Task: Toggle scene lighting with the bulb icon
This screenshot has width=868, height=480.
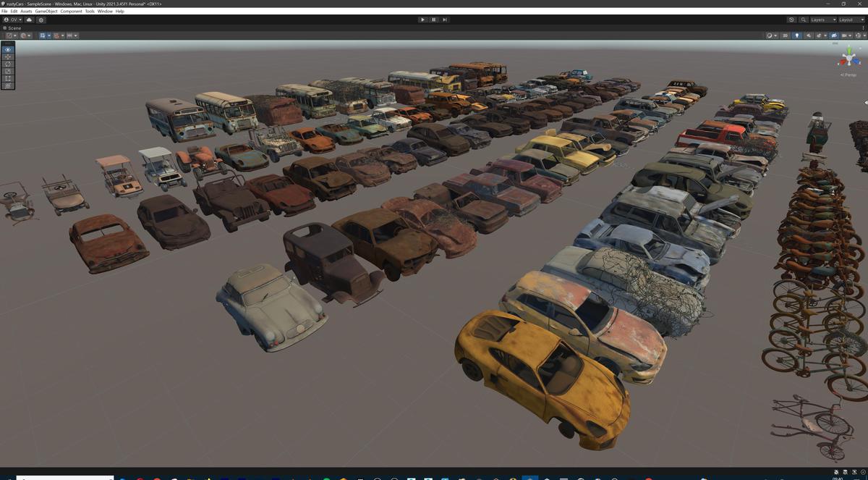Action: click(797, 35)
